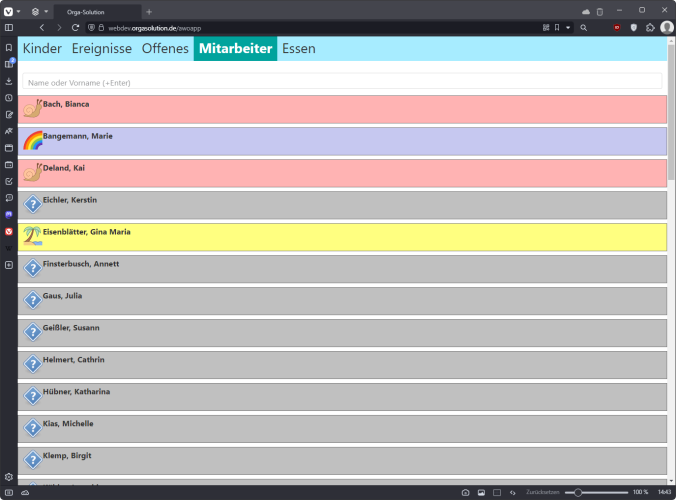Viewport: 676px width, 500px height.
Task: Open employee Klas, Michelle
Action: 342,428
